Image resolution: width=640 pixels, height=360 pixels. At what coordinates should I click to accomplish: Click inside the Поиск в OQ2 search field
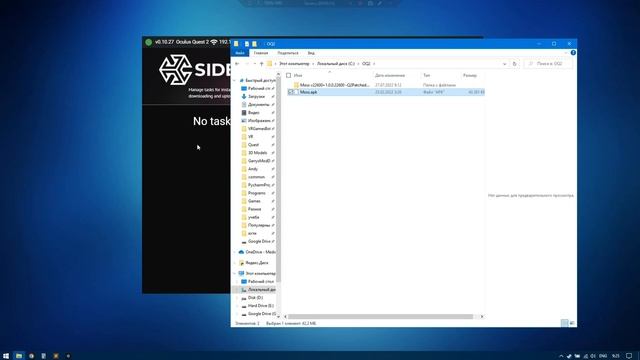tap(549, 64)
